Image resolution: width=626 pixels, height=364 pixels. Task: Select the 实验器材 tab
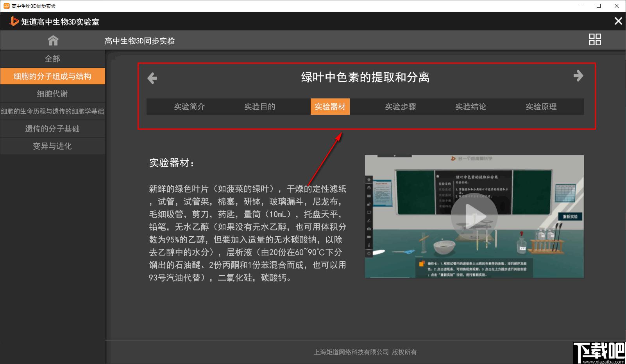330,107
